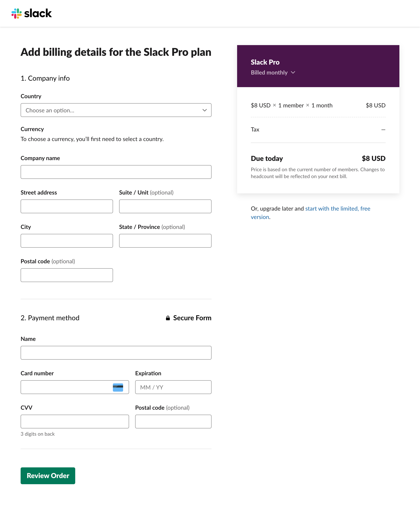Click the postal code field next to CVV

pos(173,421)
